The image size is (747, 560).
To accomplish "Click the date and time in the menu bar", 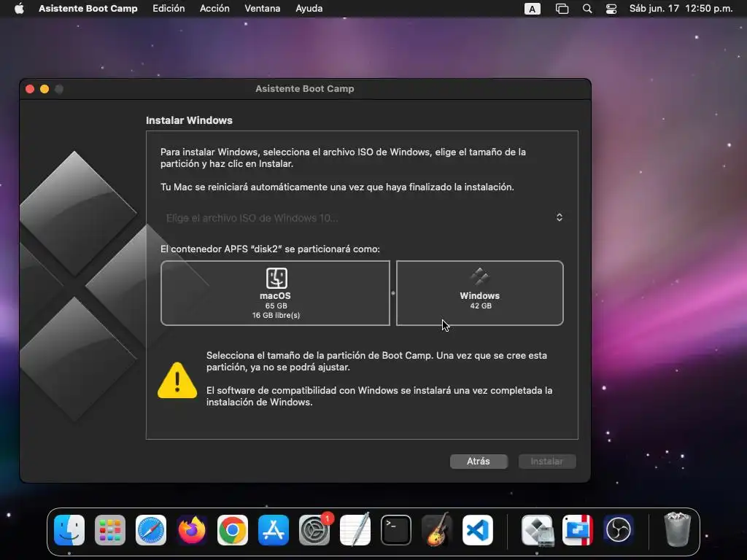I will [x=681, y=8].
